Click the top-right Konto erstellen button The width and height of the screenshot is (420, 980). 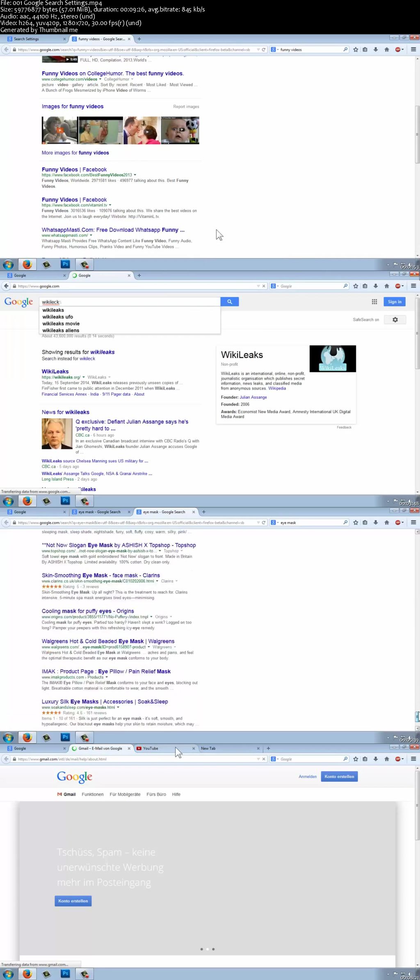click(339, 776)
